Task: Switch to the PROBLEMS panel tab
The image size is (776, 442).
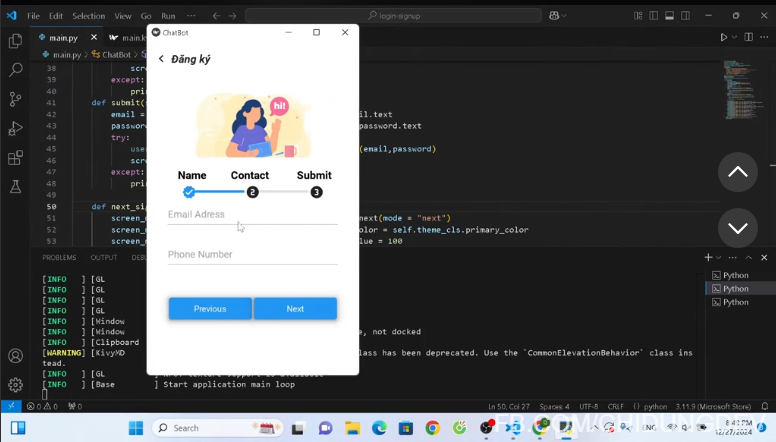Action: click(x=59, y=257)
